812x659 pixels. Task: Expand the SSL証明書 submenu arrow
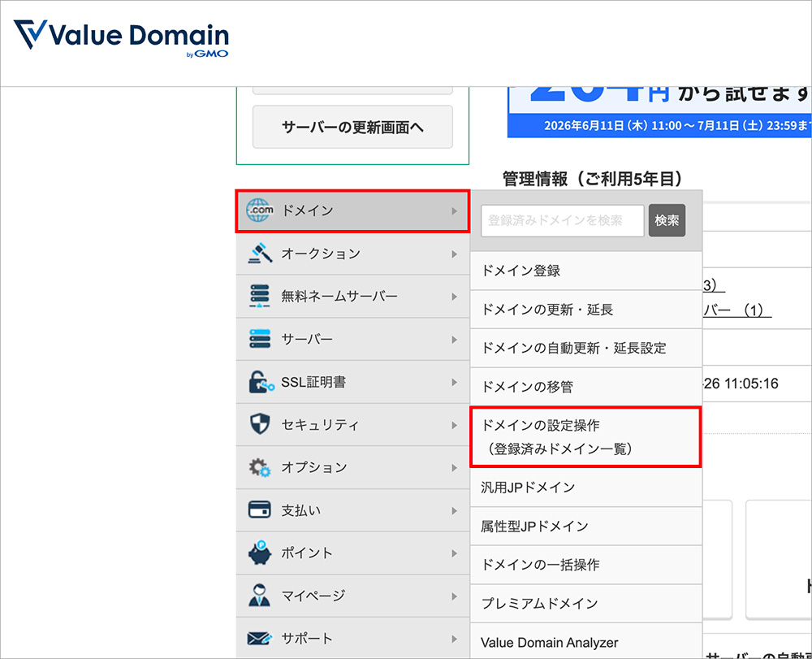(x=454, y=383)
